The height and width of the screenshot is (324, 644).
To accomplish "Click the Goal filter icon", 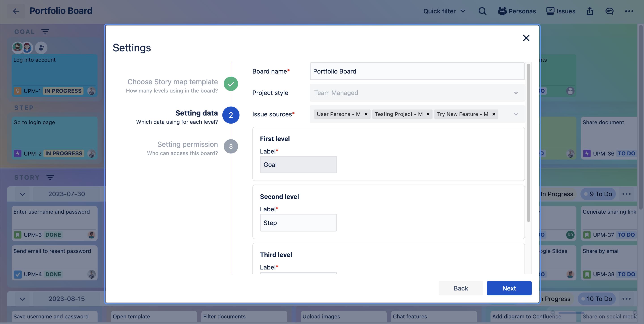I will [x=45, y=32].
